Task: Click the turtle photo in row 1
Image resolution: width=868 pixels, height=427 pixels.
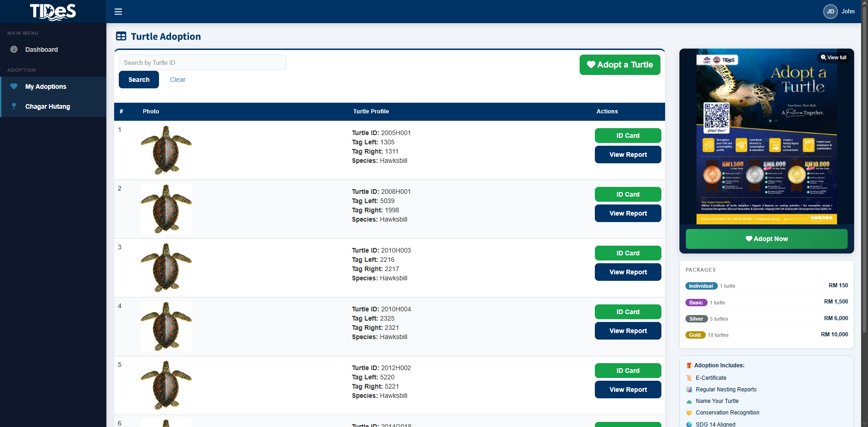Action: pyautogui.click(x=166, y=150)
